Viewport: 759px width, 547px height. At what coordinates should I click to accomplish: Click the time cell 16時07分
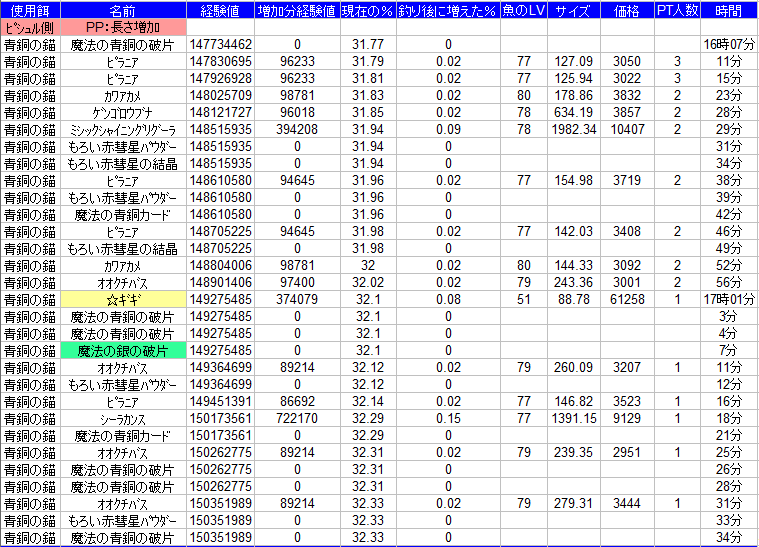(x=729, y=44)
